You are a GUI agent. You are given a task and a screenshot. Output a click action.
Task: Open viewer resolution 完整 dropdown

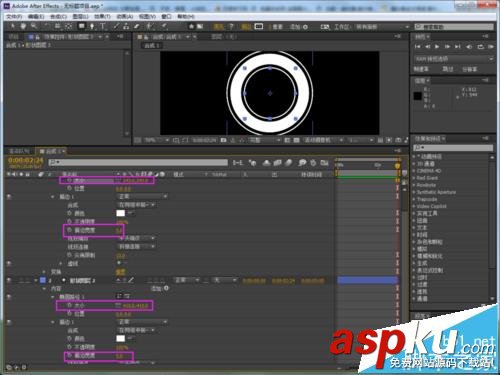click(x=265, y=140)
